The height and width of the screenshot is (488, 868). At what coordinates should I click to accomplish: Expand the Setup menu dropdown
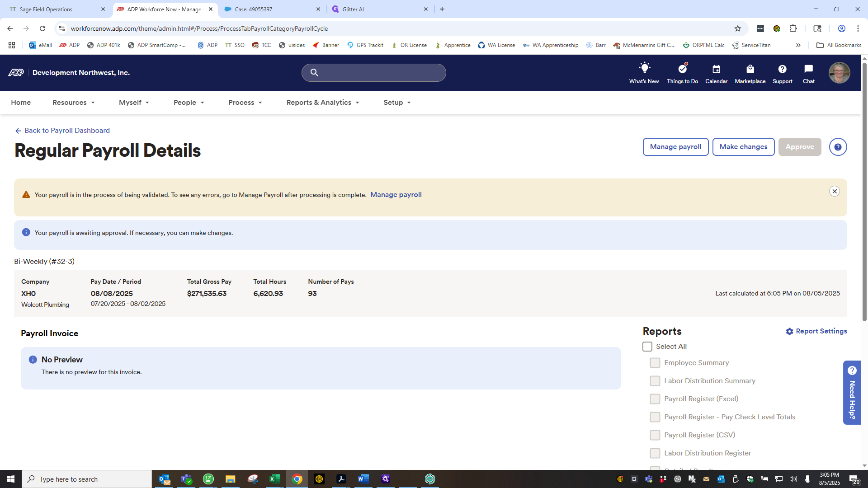397,103
